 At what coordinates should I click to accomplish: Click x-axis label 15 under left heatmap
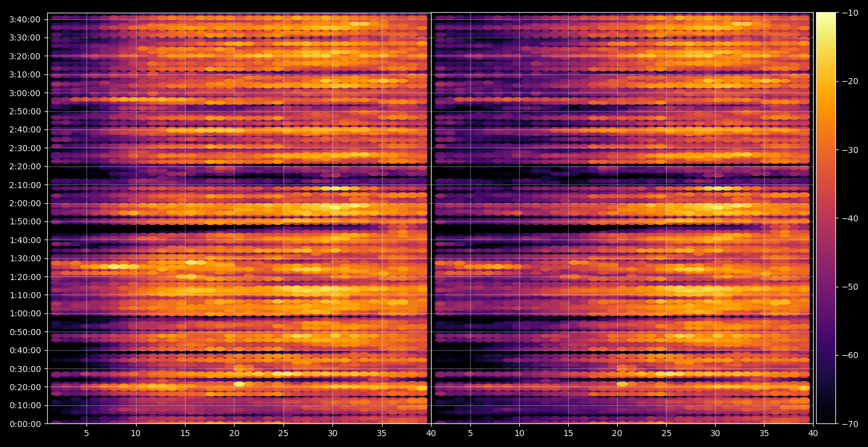tap(185, 433)
